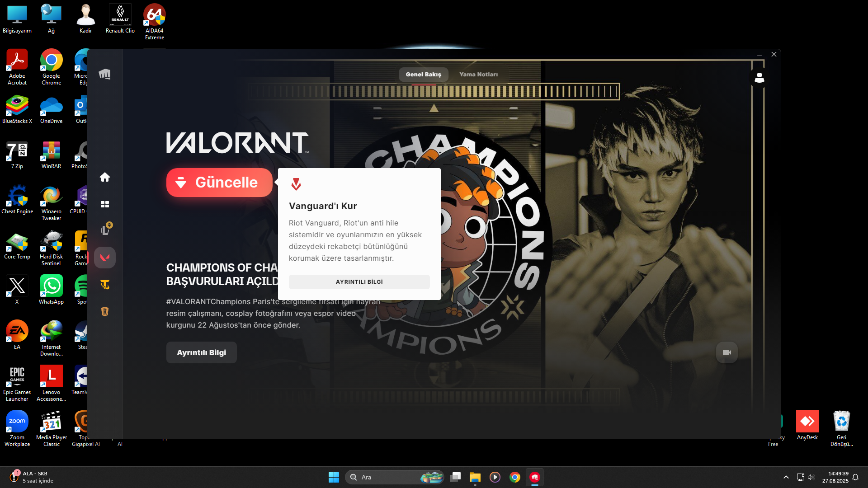Open Lenovo Accessories desktop shortcut
The height and width of the screenshot is (488, 868).
pos(52,384)
